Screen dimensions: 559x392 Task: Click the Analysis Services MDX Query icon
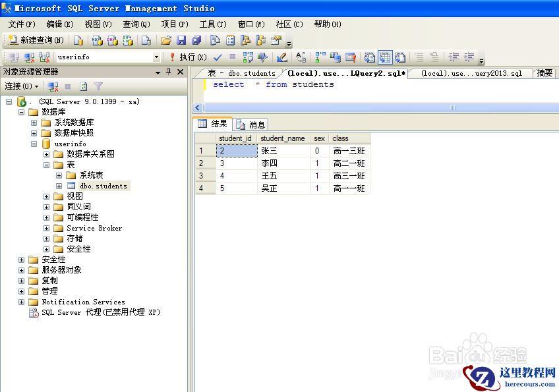[98, 40]
